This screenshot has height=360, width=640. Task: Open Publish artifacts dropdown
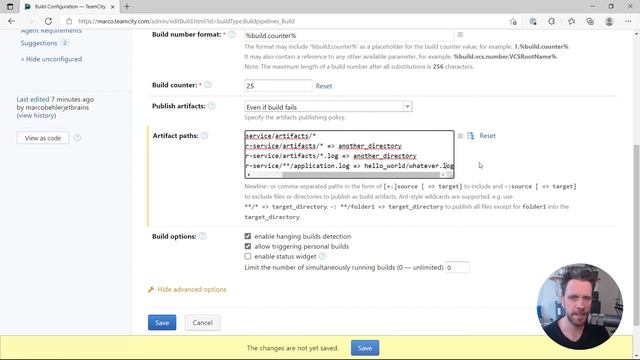point(328,107)
